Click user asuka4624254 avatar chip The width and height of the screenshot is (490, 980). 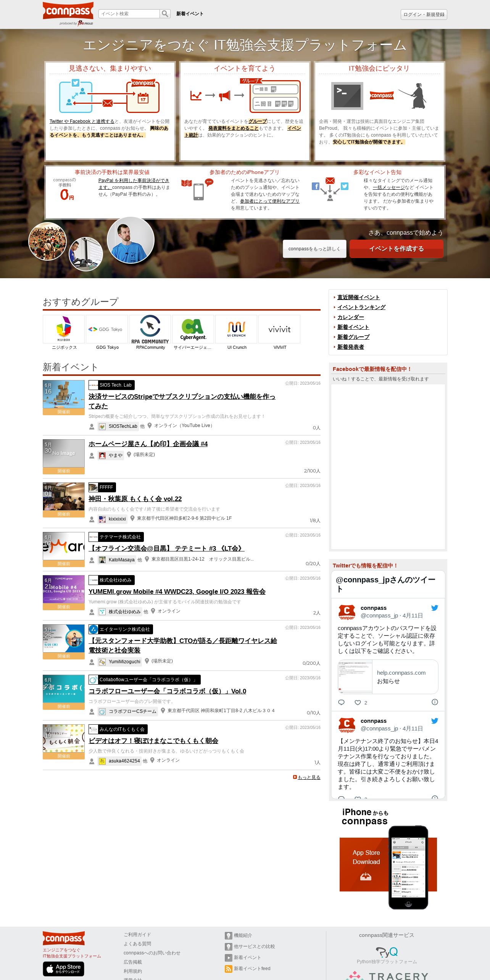[x=119, y=761]
